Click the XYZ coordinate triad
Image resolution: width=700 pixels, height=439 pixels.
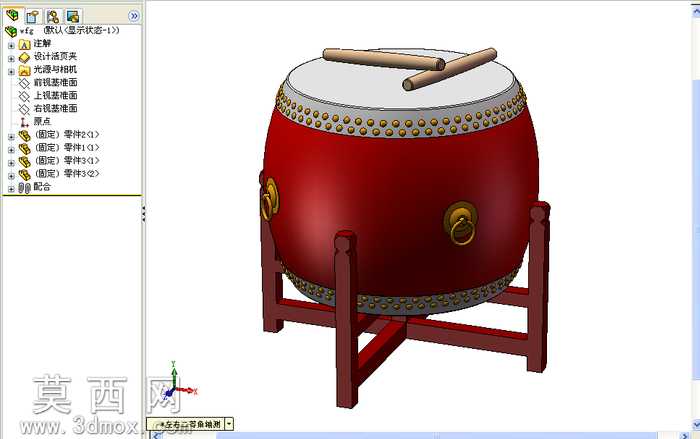179,380
